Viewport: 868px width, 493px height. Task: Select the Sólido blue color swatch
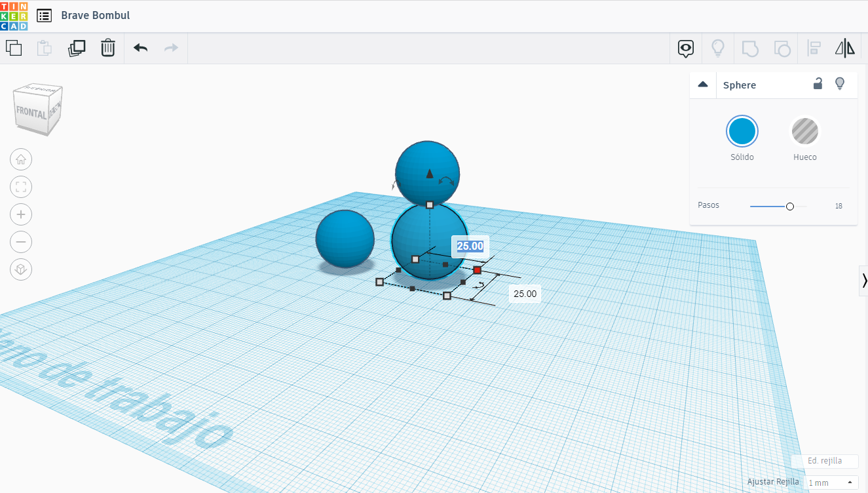(742, 131)
